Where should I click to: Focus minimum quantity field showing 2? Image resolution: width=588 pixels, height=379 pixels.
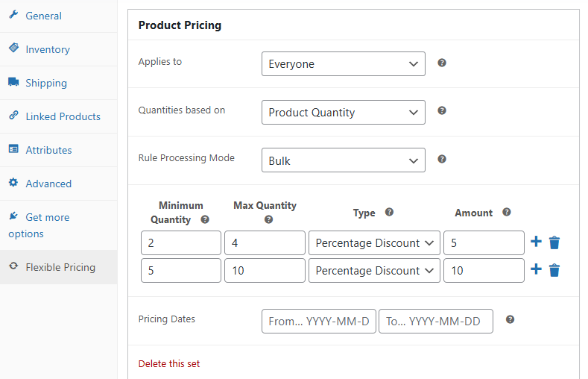pyautogui.click(x=181, y=242)
